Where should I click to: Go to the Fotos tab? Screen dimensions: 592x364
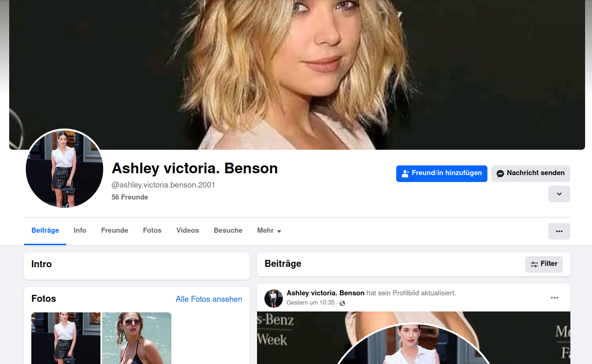tap(152, 231)
